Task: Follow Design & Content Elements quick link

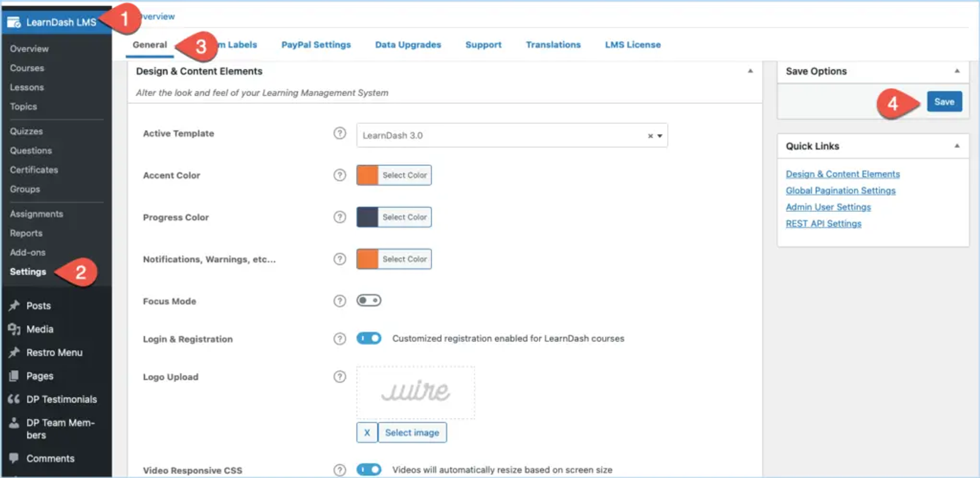Action: (x=843, y=174)
